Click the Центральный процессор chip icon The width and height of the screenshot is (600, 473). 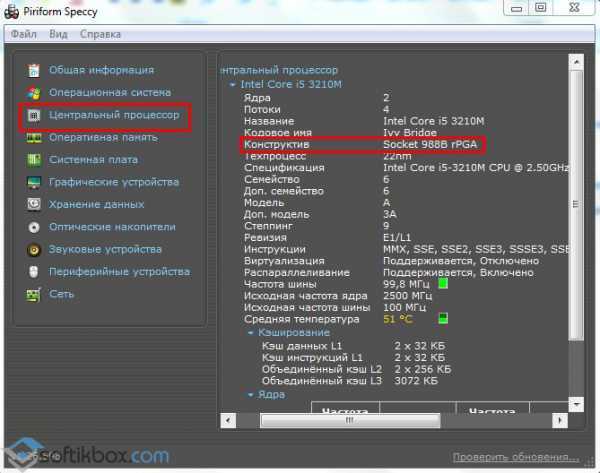(x=34, y=115)
